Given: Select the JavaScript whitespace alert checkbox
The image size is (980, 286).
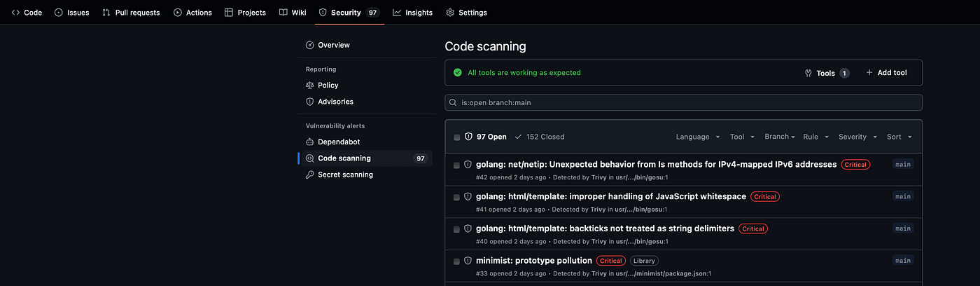Looking at the screenshot, I should 457,198.
